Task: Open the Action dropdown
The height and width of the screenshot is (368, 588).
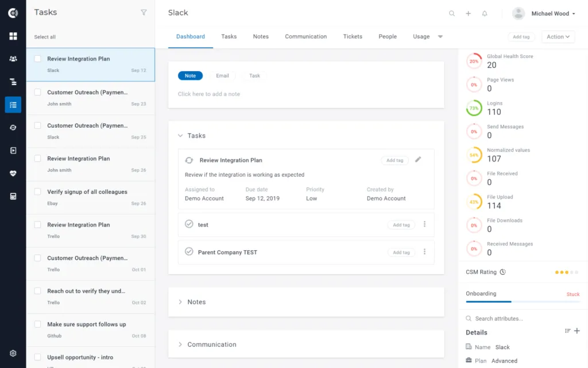Action: 558,37
